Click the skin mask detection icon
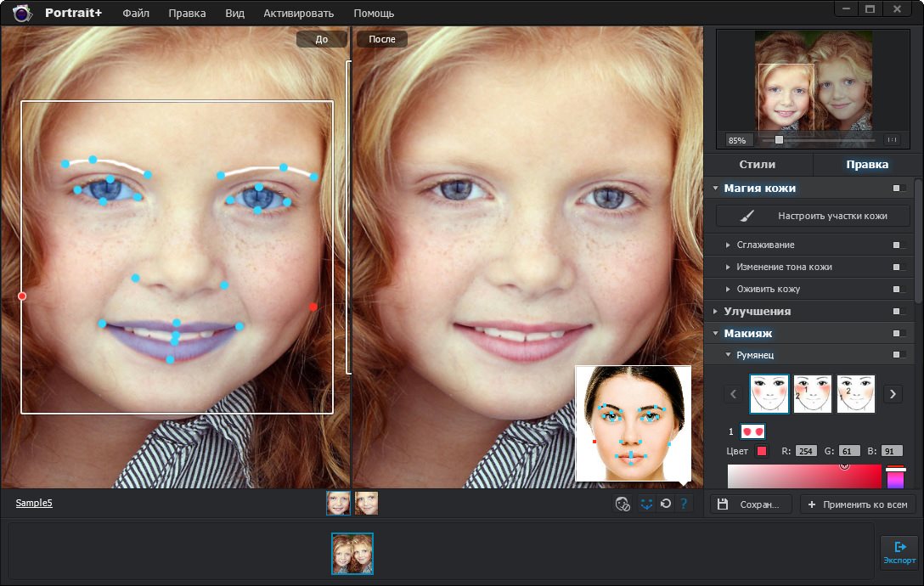Image resolution: width=924 pixels, height=586 pixels. click(623, 503)
